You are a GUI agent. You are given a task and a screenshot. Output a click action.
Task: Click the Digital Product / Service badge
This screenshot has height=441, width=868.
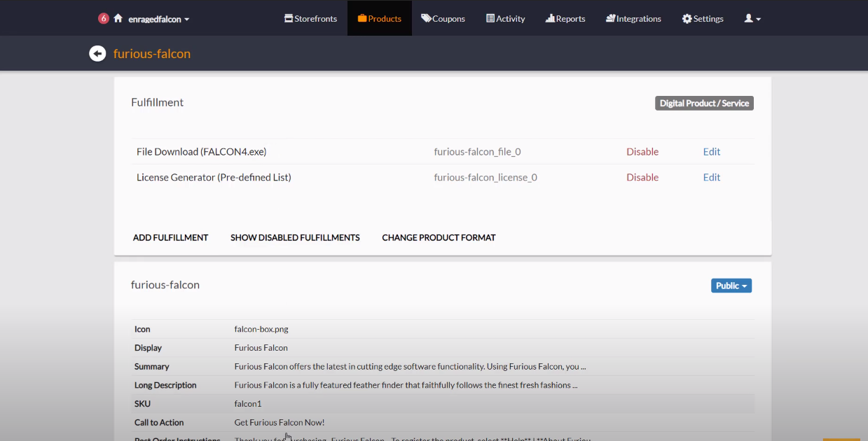tap(704, 103)
